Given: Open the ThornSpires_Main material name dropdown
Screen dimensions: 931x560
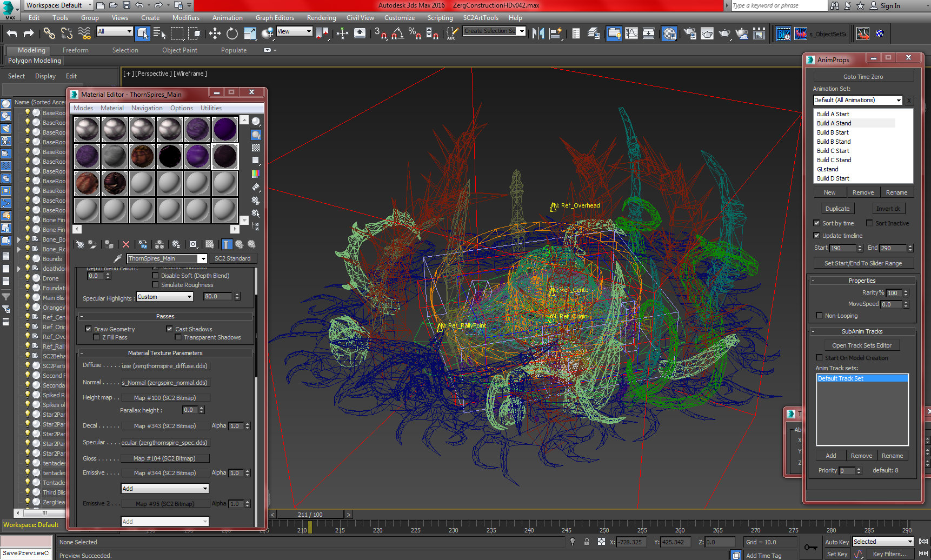Looking at the screenshot, I should click(167, 258).
